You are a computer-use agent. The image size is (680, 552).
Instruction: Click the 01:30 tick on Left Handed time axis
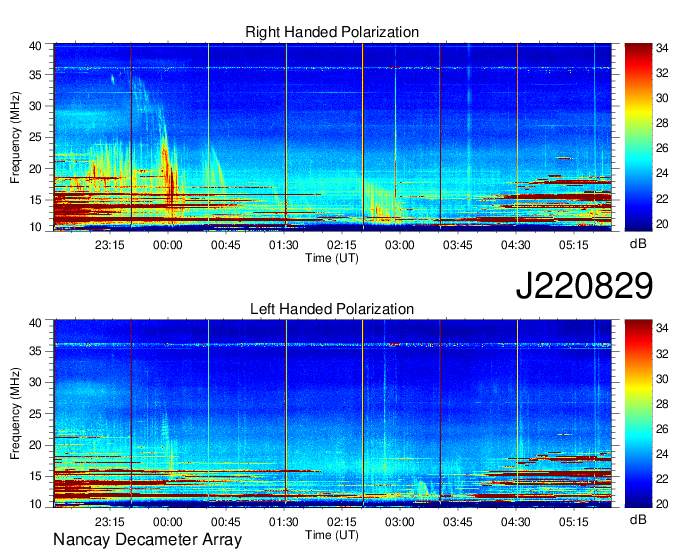pyautogui.click(x=284, y=522)
